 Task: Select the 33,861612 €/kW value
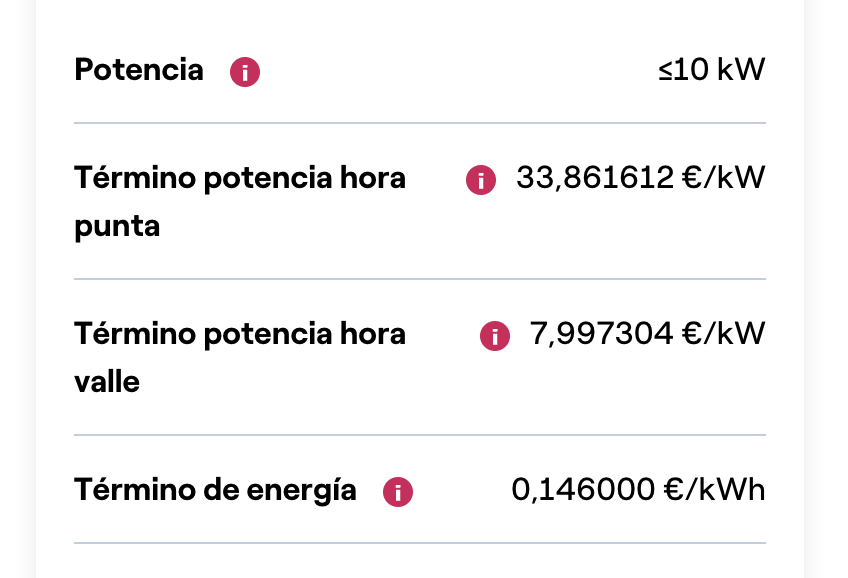click(641, 177)
